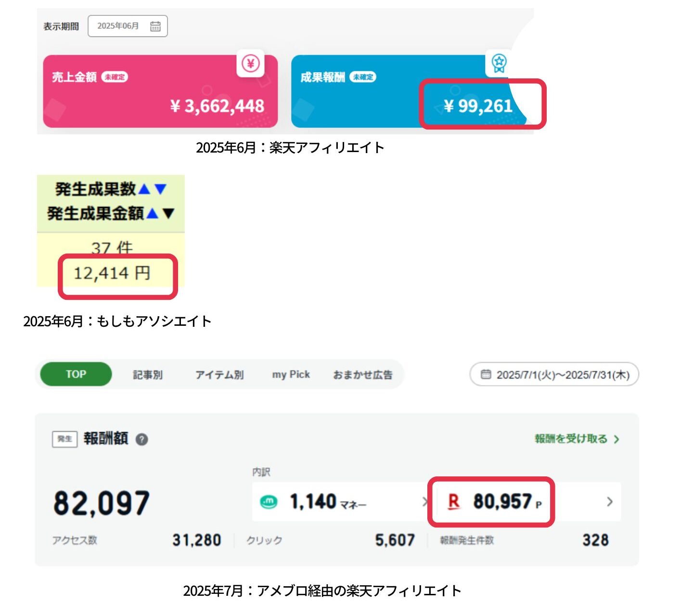Open the calendar icon beside 2025年06月
The width and height of the screenshot is (680, 616).
(x=155, y=26)
